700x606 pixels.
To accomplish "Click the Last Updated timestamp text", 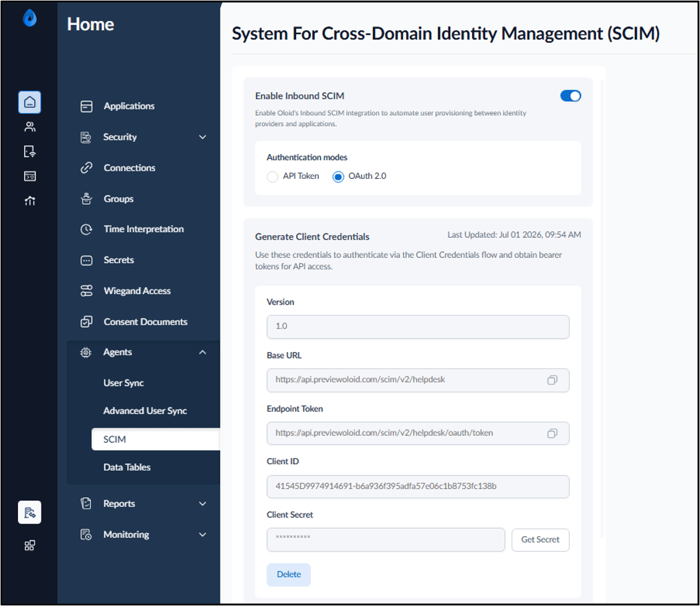I will (514, 235).
